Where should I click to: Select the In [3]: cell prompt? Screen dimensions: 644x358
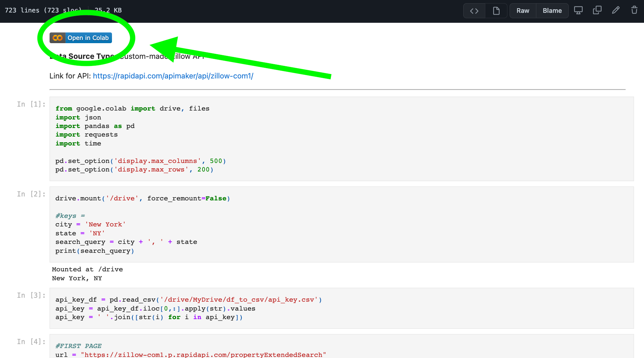pos(31,295)
